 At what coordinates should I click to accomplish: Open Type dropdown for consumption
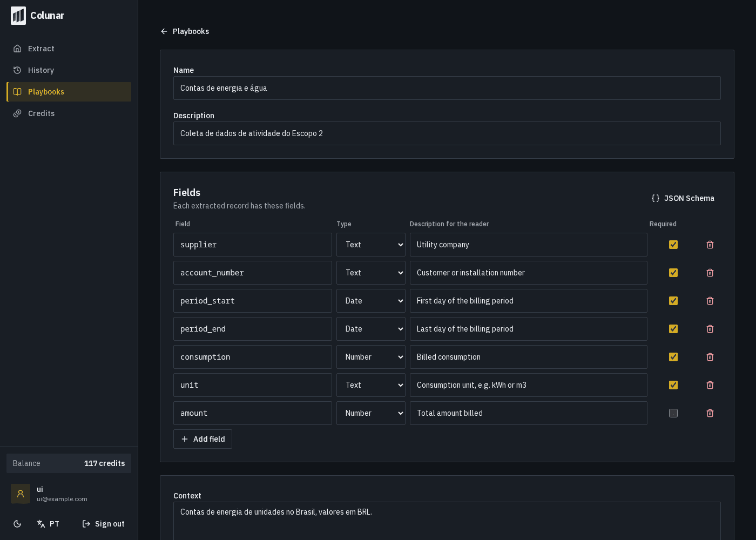(371, 357)
